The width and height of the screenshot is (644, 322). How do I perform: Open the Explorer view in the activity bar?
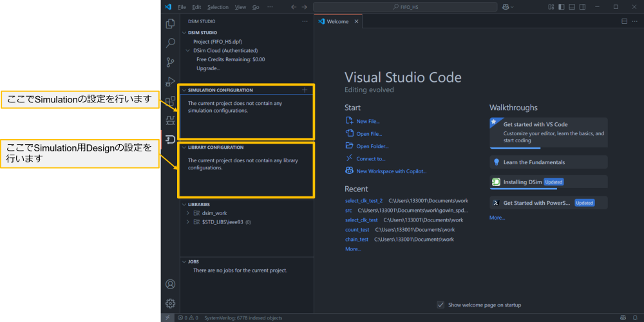click(170, 24)
